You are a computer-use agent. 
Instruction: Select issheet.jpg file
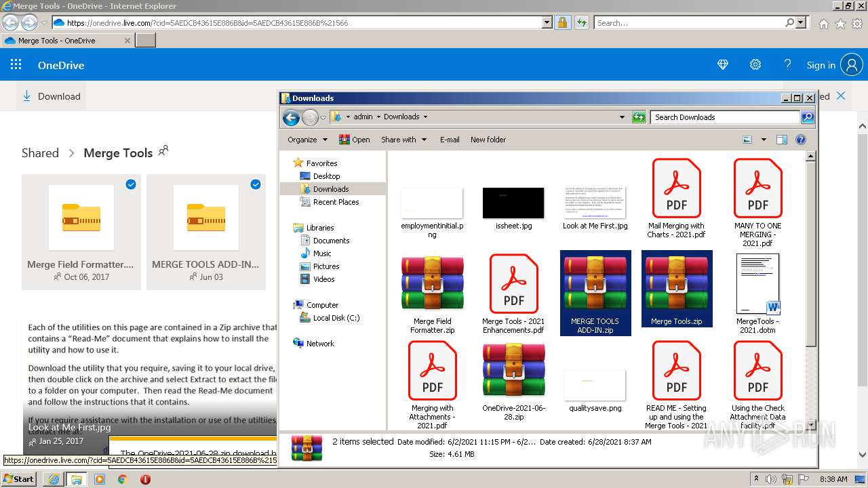(x=513, y=209)
